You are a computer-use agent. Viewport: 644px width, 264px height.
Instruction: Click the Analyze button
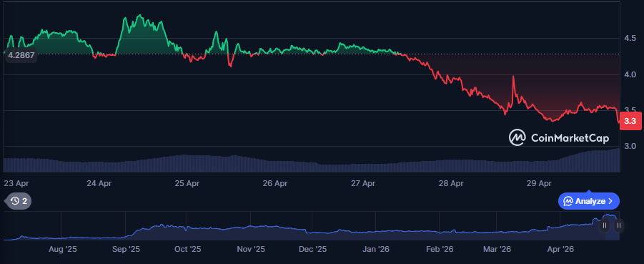tap(588, 201)
